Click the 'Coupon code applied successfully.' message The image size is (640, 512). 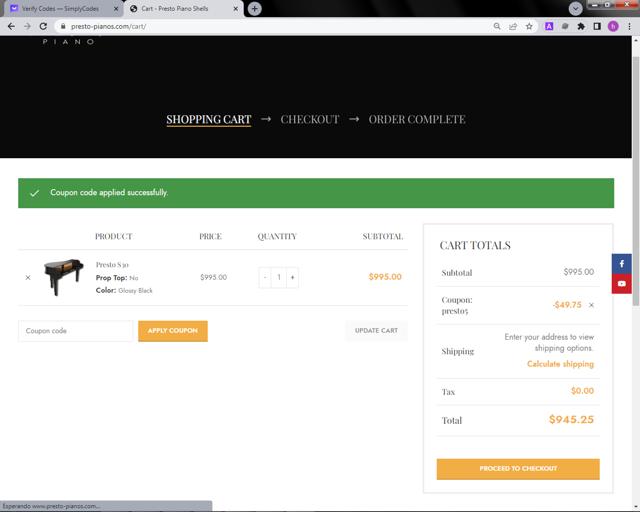[109, 192]
